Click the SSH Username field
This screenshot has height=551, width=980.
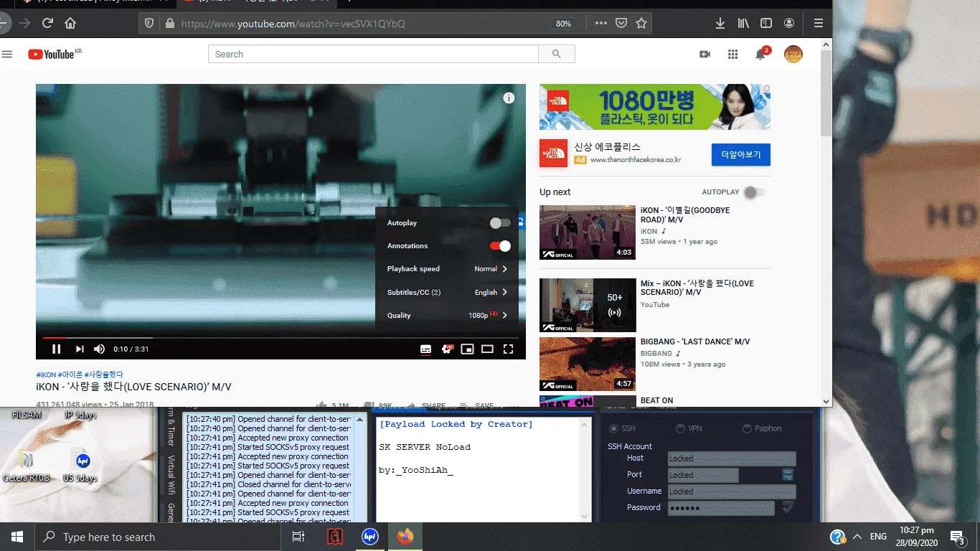click(x=732, y=491)
